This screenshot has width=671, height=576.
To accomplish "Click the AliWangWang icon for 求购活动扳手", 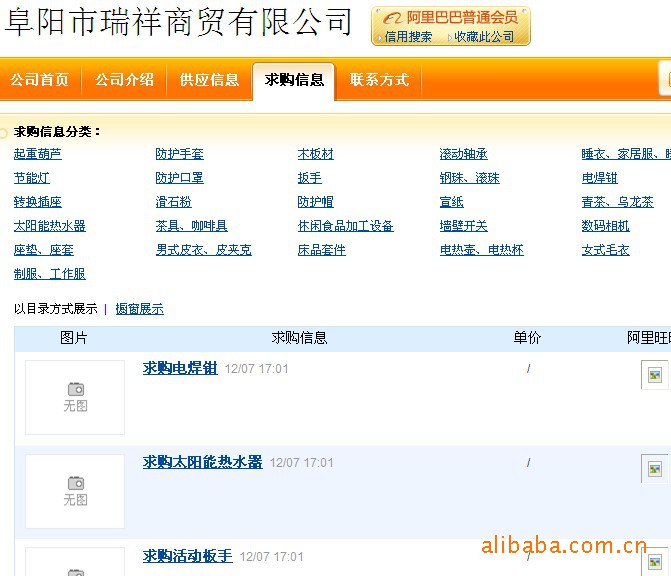I will tap(655, 562).
